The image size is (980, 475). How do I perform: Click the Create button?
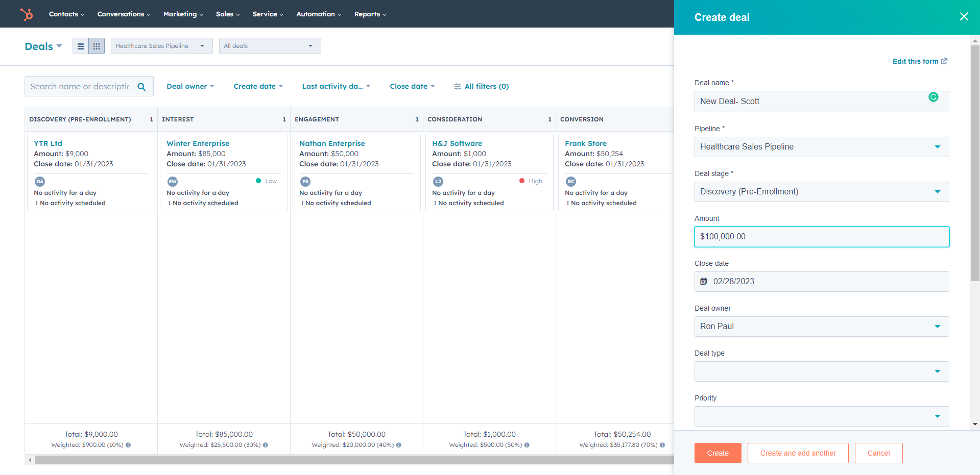[717, 453]
